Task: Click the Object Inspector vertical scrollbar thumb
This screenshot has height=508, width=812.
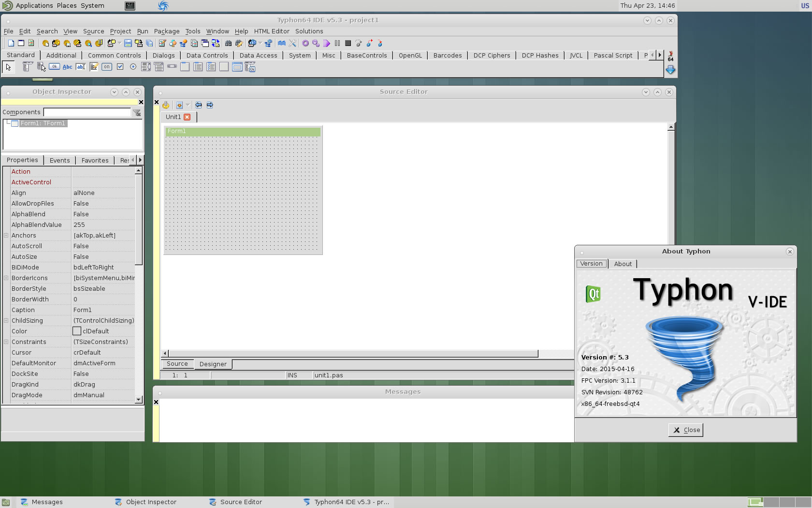Action: coord(139,220)
